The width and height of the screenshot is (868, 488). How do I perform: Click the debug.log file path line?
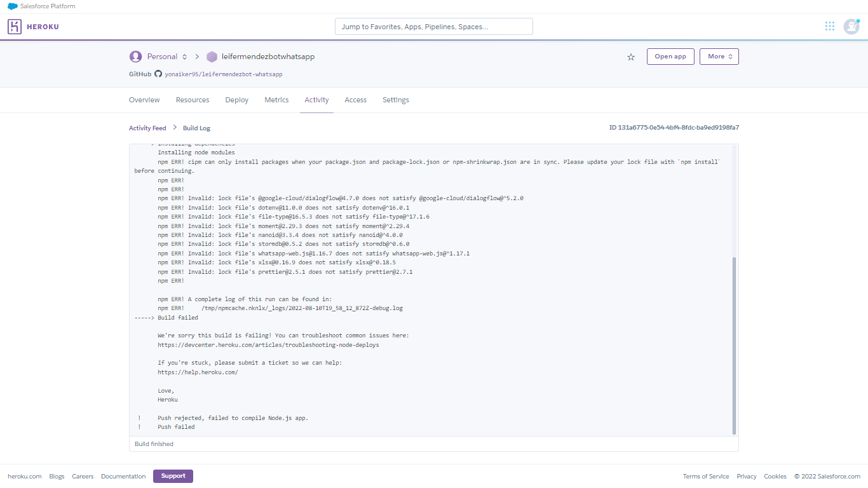[x=280, y=308]
